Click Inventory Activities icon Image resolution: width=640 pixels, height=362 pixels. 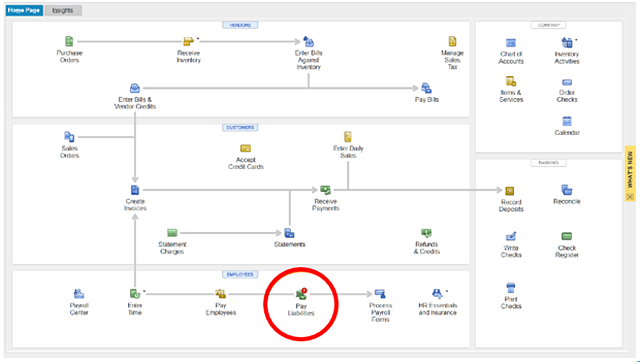[567, 42]
